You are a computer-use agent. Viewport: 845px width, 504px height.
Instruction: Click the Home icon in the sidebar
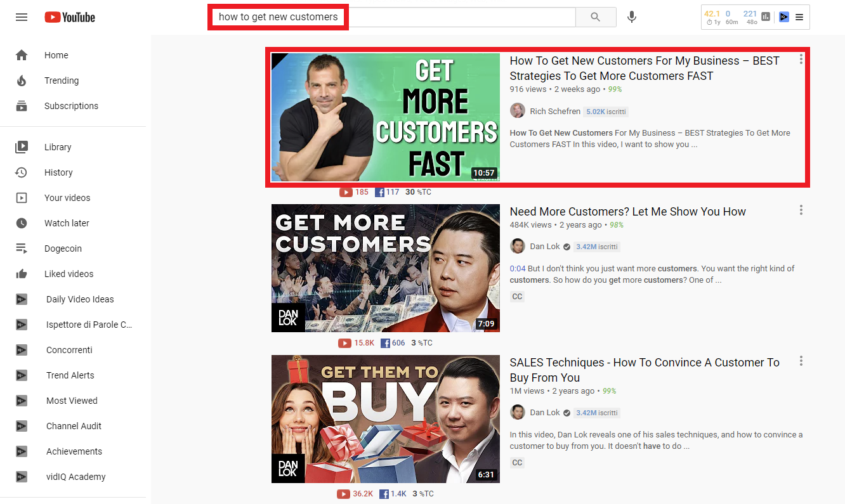tap(22, 55)
